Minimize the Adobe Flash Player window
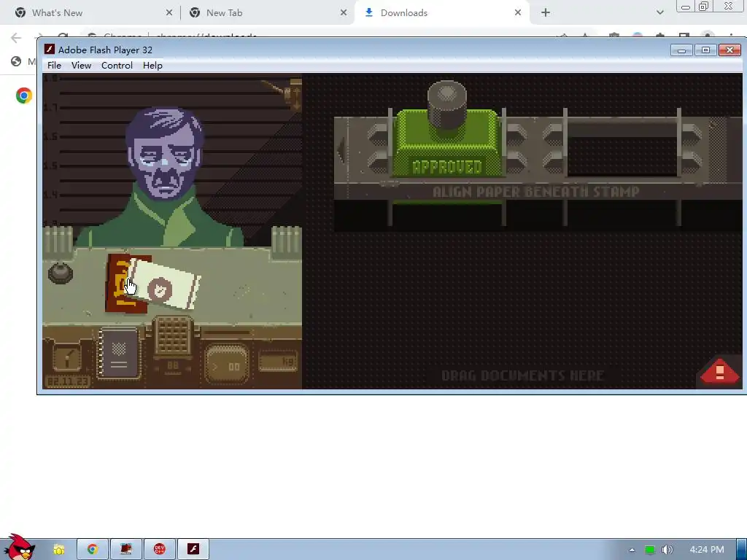The width and height of the screenshot is (747, 560). pos(681,50)
